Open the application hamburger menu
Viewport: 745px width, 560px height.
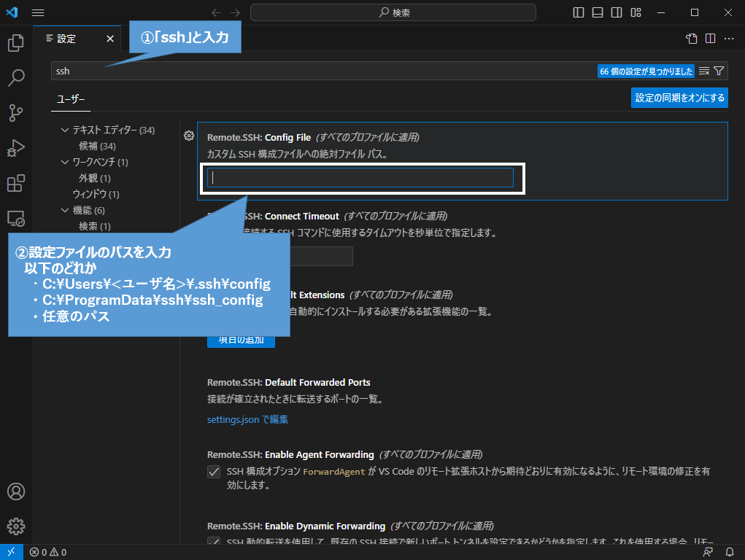[38, 12]
